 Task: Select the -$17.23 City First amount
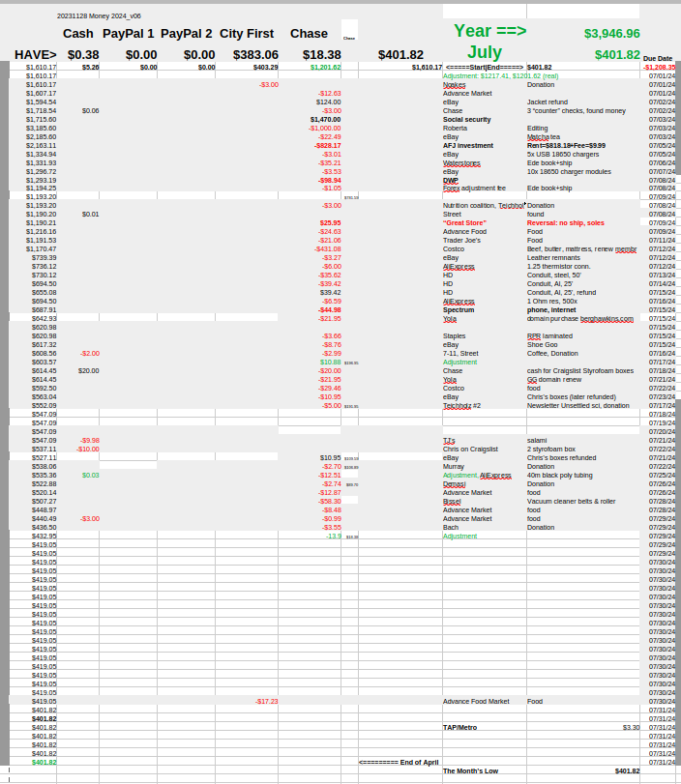(x=266, y=702)
